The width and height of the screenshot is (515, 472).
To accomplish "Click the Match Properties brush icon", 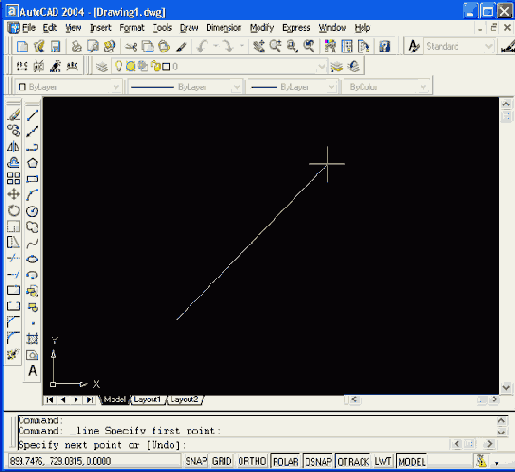I will pyautogui.click(x=181, y=46).
